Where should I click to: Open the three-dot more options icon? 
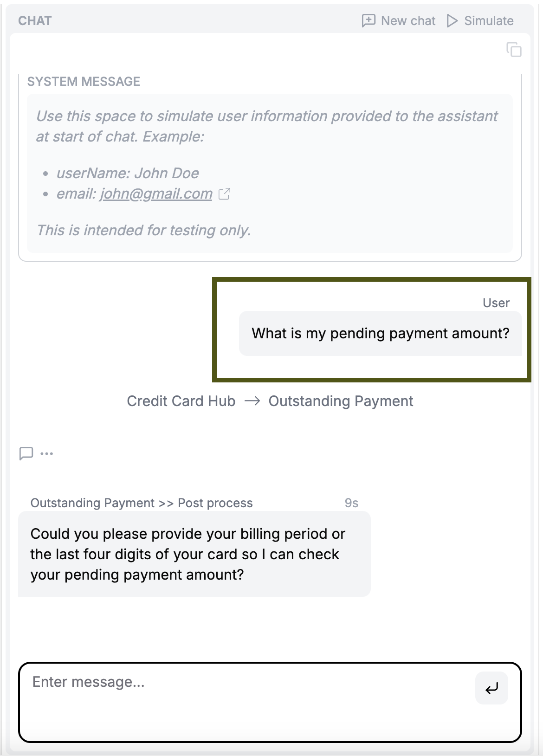coord(47,453)
